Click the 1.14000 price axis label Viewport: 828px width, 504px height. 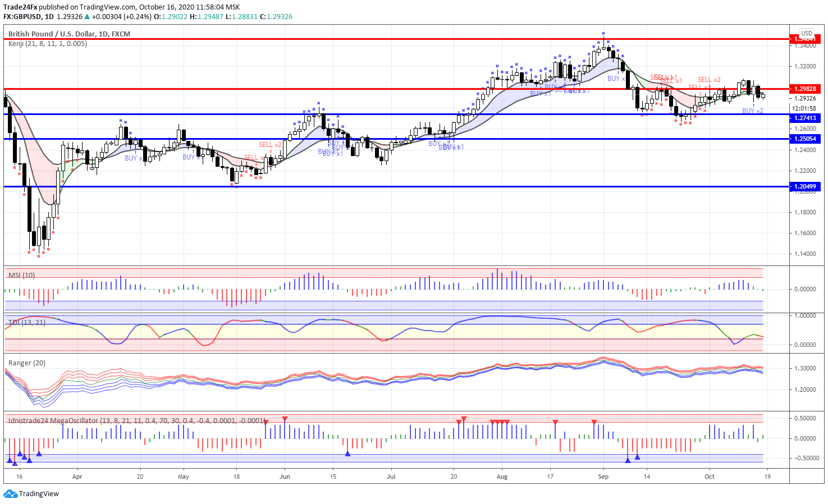[x=805, y=254]
